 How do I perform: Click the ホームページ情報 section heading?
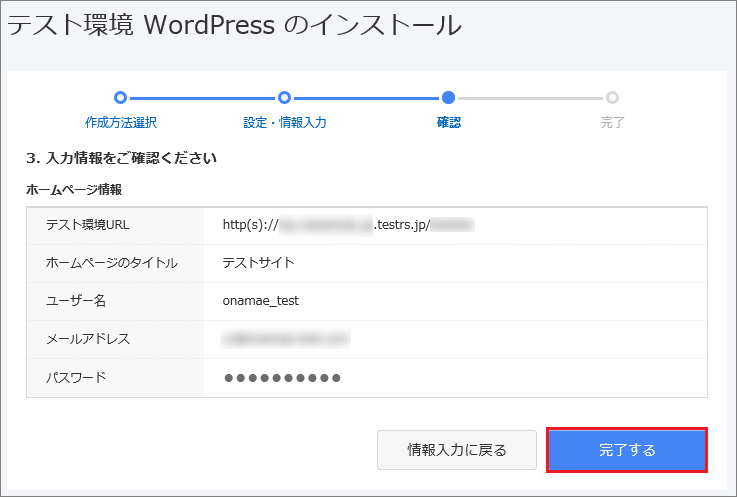coord(74,189)
